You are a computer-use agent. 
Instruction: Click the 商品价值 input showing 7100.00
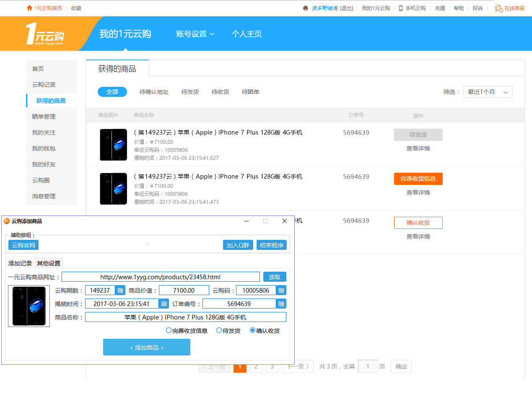[184, 290]
